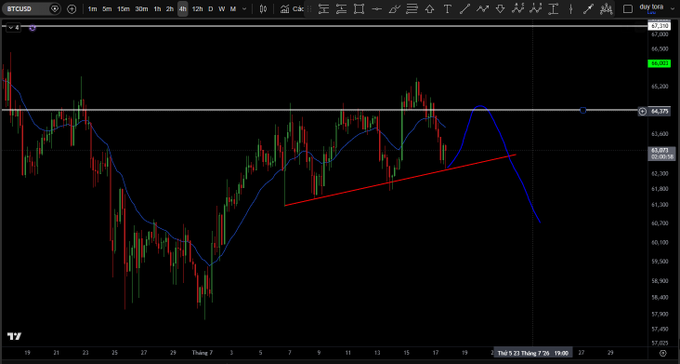Image resolution: width=680 pixels, height=364 pixels.
Task: Switch to the 30m timeframe
Action: click(141, 9)
